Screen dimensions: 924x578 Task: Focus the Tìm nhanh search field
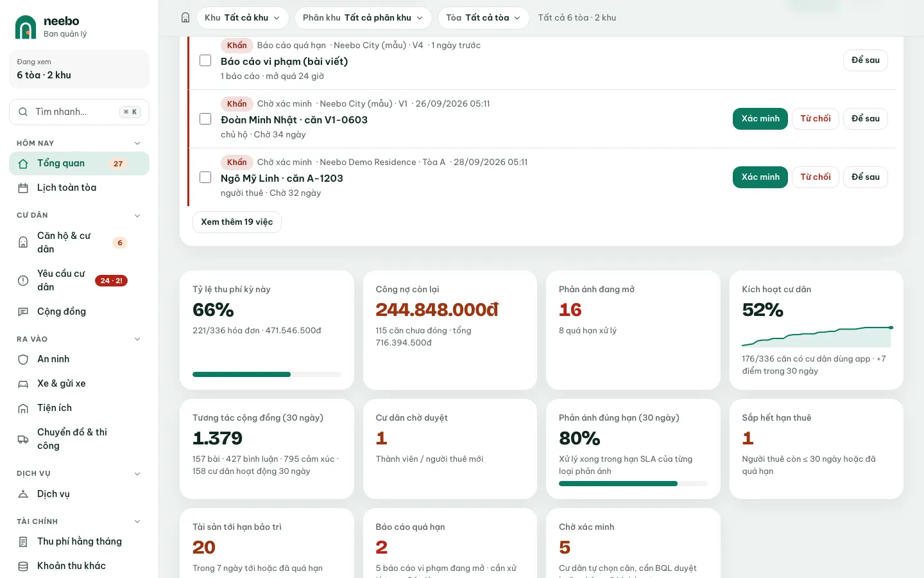coord(80,112)
